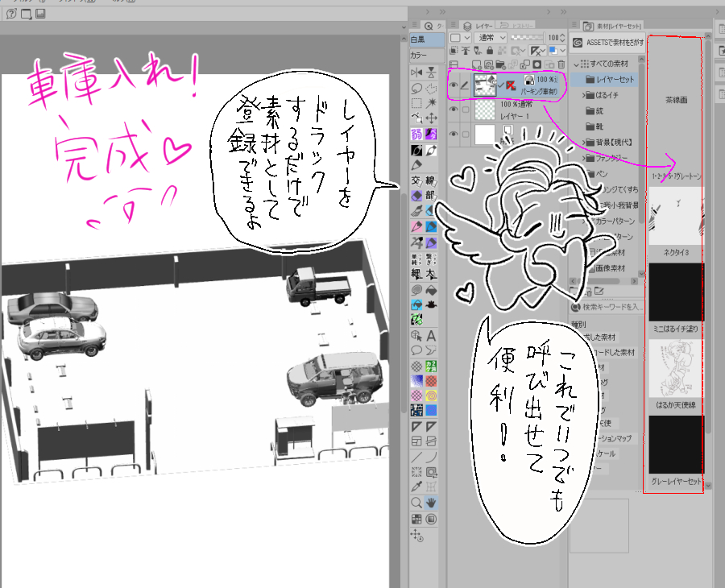
Task: Click the New Raster Layer icon
Action: click(476, 64)
